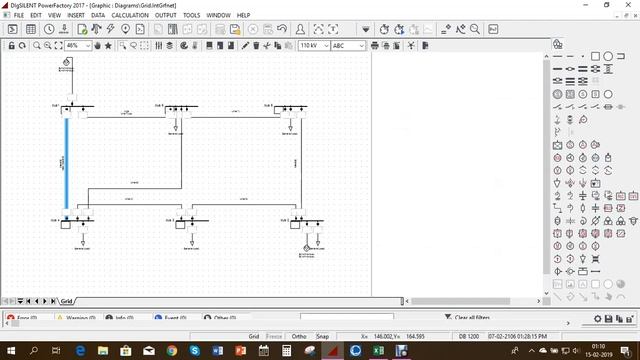Click the clock date/time icon
The image size is (640, 360).
(x=49, y=29)
